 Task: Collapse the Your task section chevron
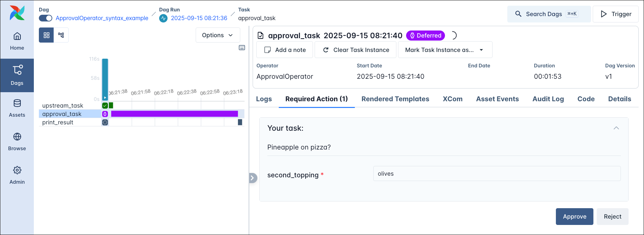(x=616, y=128)
